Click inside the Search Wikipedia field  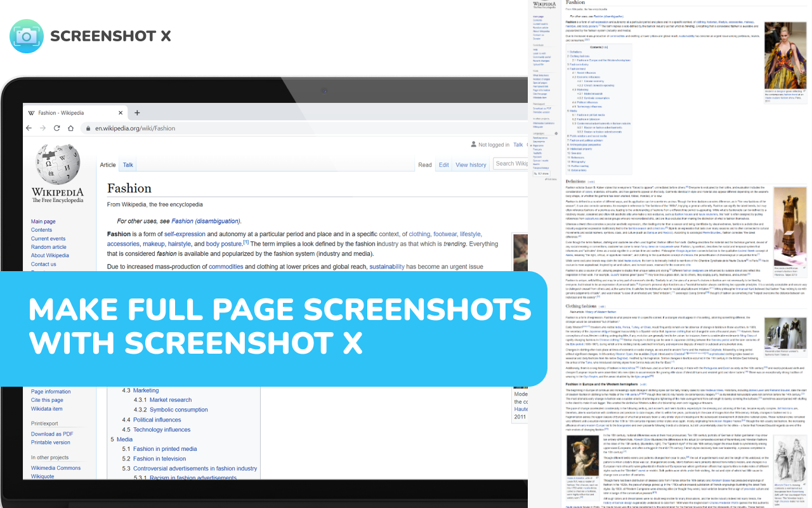511,163
